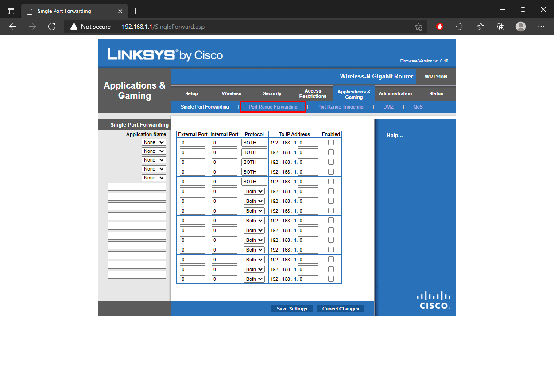Add this page to favorites star icon
This screenshot has height=392, width=554.
[x=418, y=27]
